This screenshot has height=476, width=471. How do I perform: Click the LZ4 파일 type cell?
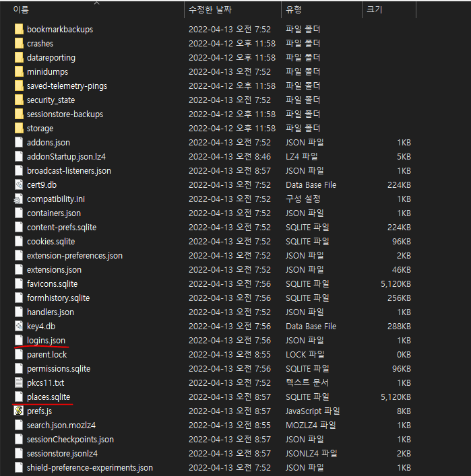(302, 157)
